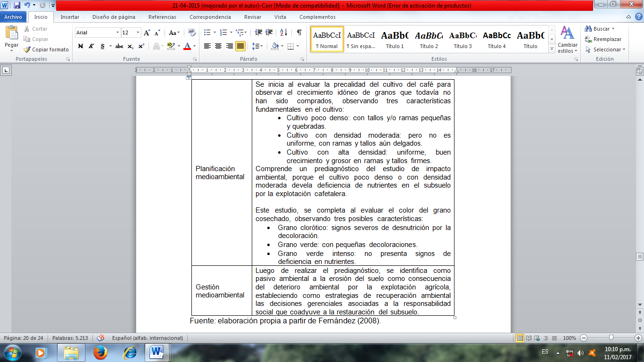Open the Archivo menu tab
Image resolution: width=644 pixels, height=362 pixels.
pyautogui.click(x=13, y=17)
